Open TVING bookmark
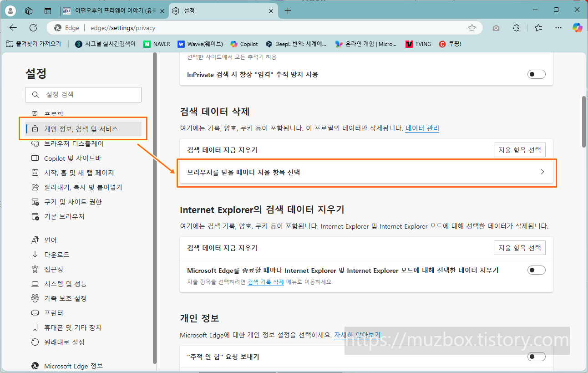Screen dimensions: 588x373 (x=417, y=44)
